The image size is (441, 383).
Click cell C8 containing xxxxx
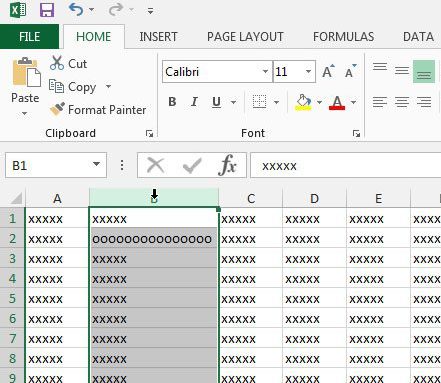251,359
